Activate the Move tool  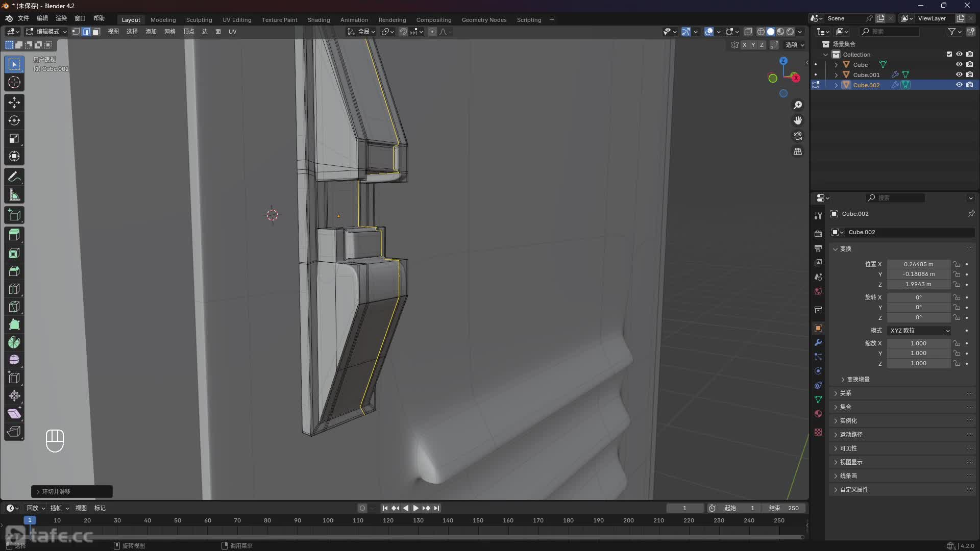coord(14,103)
